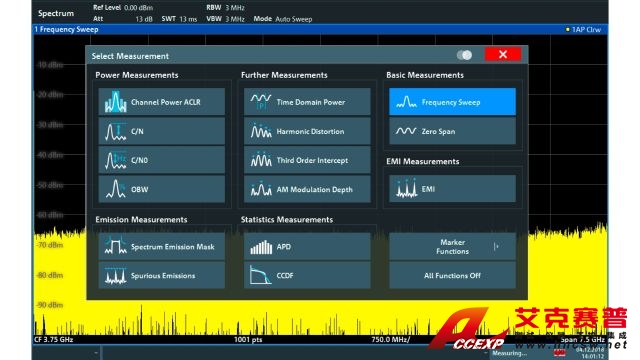Pick the Third Order Intercept icon
This screenshot has width=640, height=360.
[261, 160]
